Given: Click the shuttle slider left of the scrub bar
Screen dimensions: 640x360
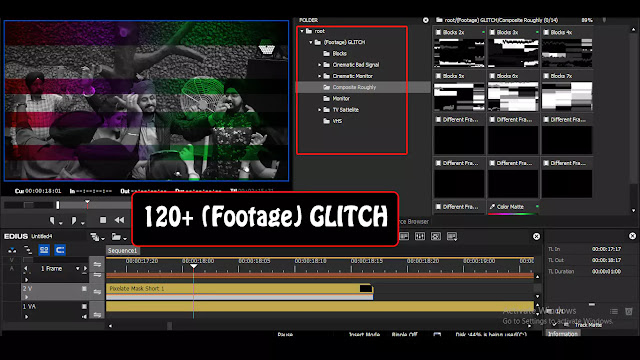Looking at the screenshot, I should coord(29,205).
